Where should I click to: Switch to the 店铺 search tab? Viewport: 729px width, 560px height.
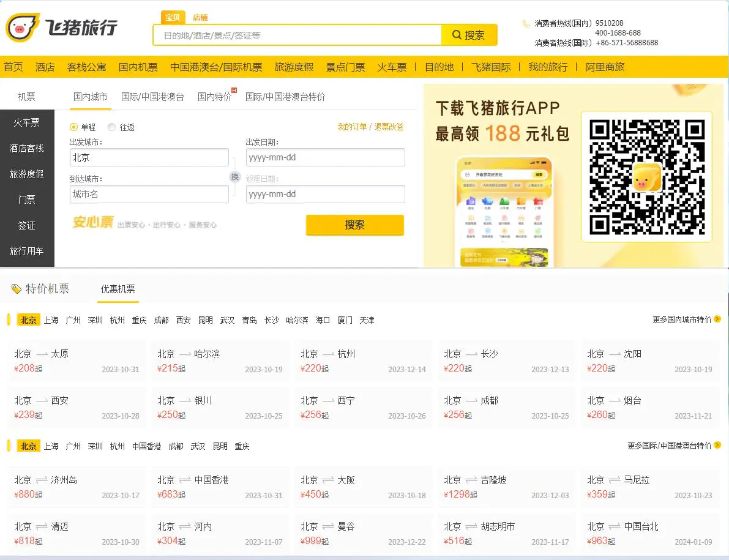200,17
